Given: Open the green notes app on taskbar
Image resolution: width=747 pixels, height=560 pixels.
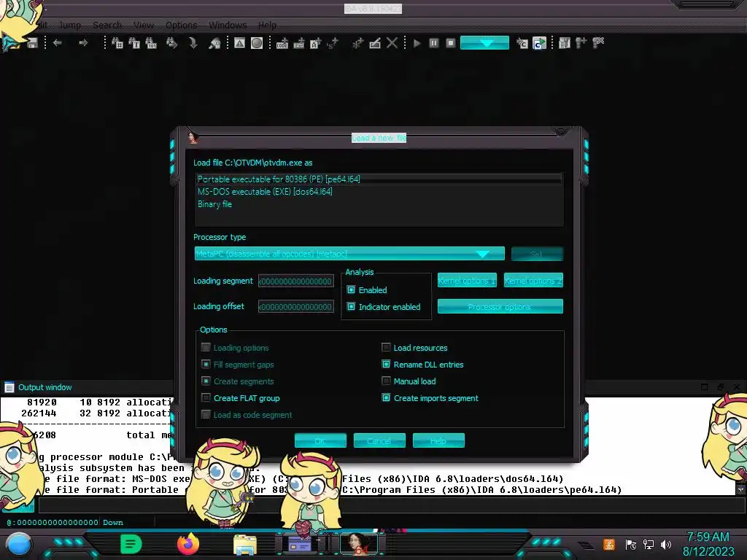Looking at the screenshot, I should 131,544.
